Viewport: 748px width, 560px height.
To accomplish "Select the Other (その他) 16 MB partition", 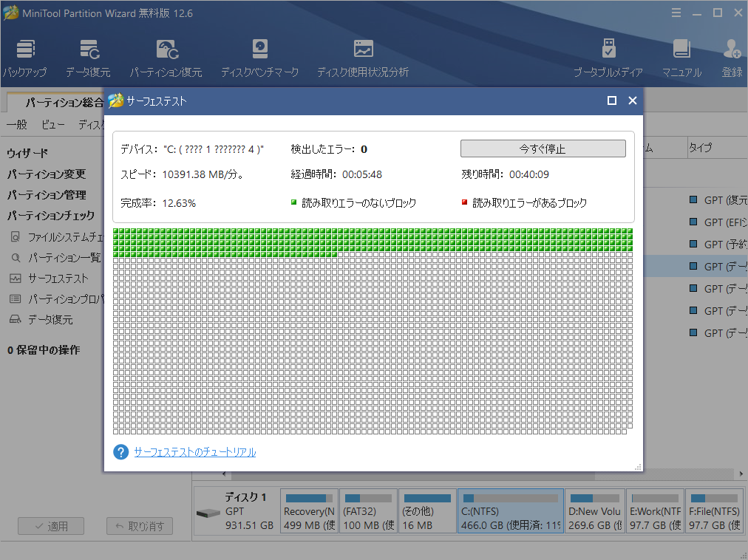I will (x=427, y=511).
